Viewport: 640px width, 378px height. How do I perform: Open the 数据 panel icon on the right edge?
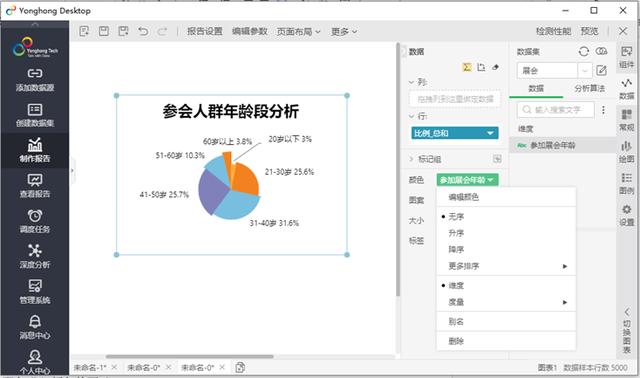627,89
